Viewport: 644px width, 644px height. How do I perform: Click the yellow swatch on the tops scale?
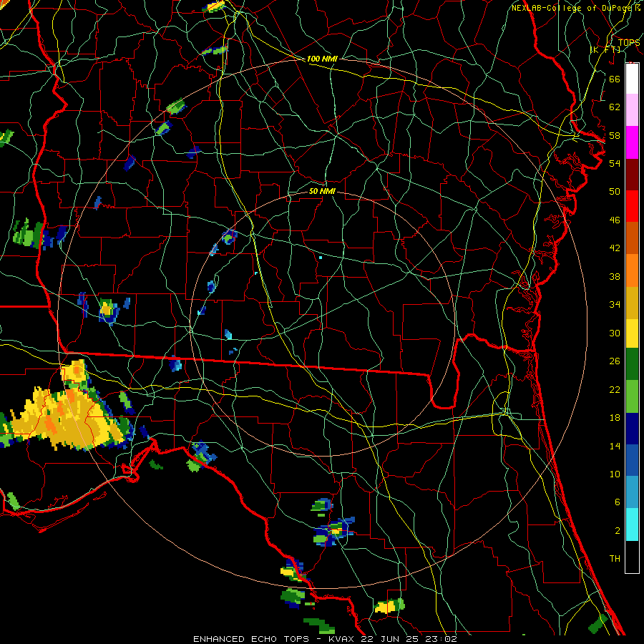(x=632, y=333)
